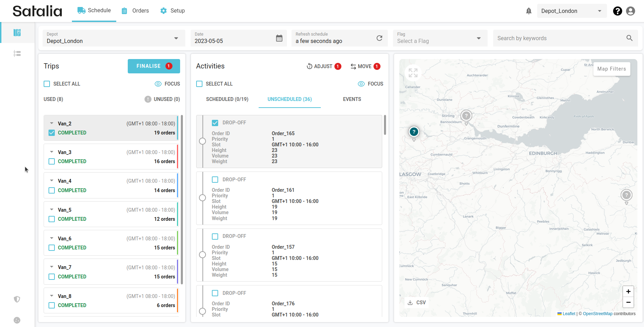Click the Map Filters button
This screenshot has height=327, width=644.
[x=611, y=69]
